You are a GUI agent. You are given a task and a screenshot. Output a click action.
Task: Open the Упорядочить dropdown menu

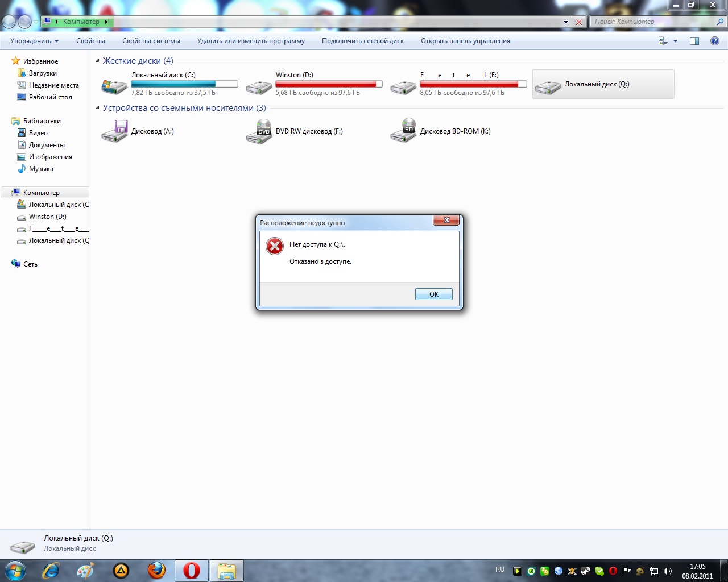coord(34,41)
